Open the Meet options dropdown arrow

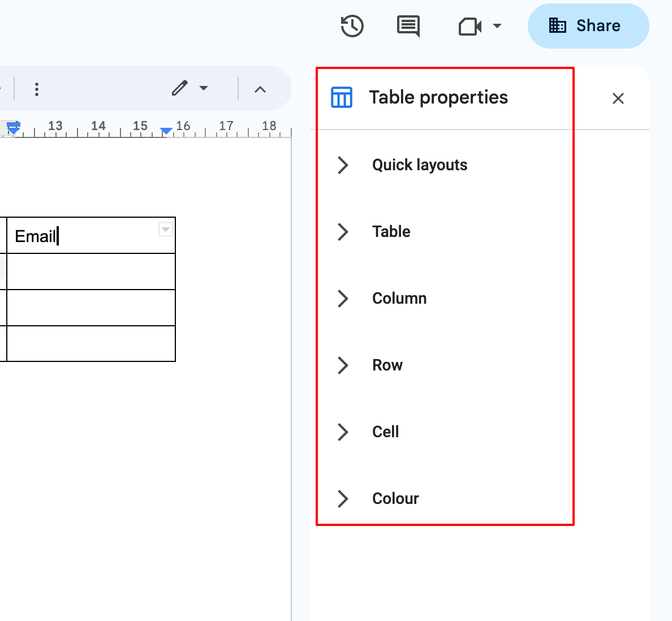pos(497,26)
